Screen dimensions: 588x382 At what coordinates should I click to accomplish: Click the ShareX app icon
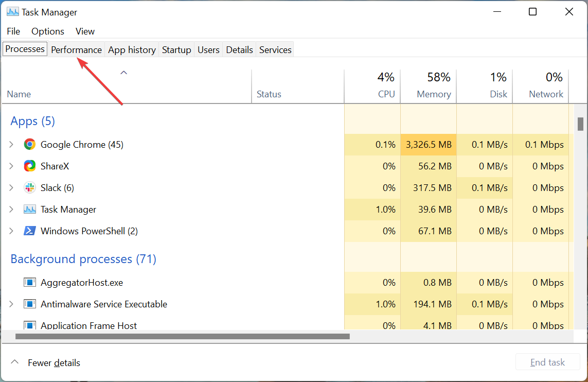[30, 166]
